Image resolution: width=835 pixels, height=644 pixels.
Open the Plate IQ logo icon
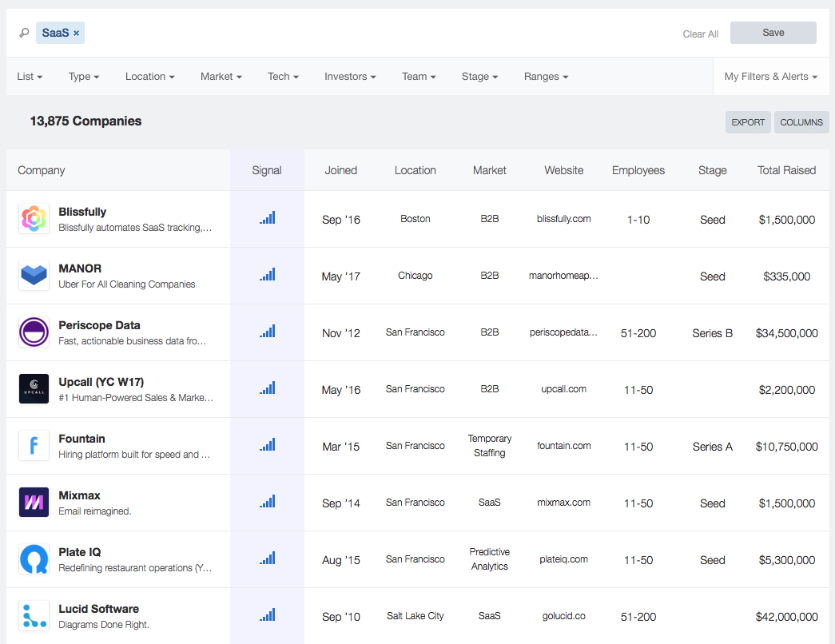[34, 559]
